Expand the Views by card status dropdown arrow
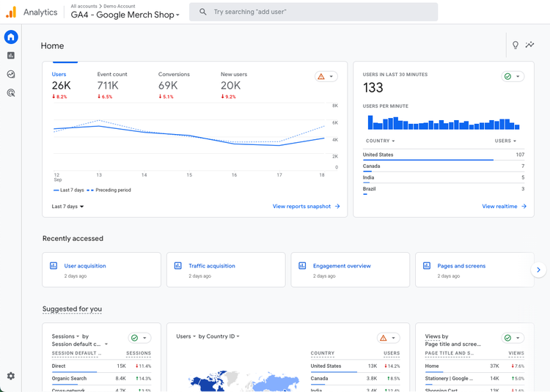Viewport: 550px width, 392px height. [518, 338]
